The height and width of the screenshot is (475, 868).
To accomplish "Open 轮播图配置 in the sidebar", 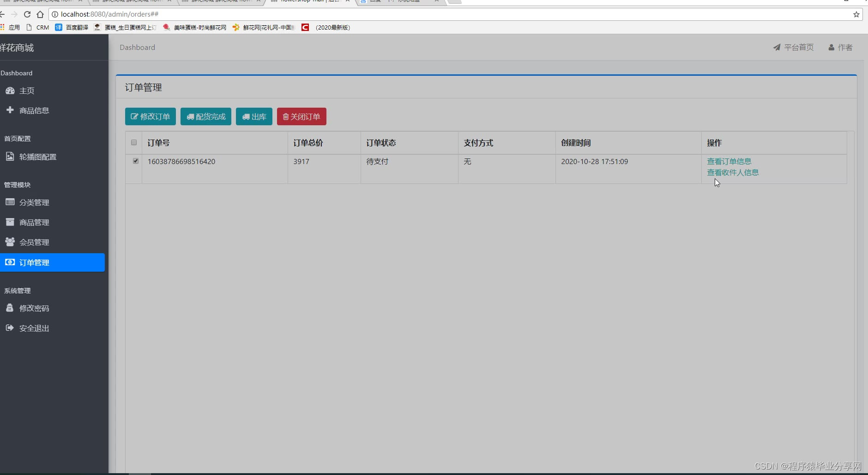I will (53, 157).
